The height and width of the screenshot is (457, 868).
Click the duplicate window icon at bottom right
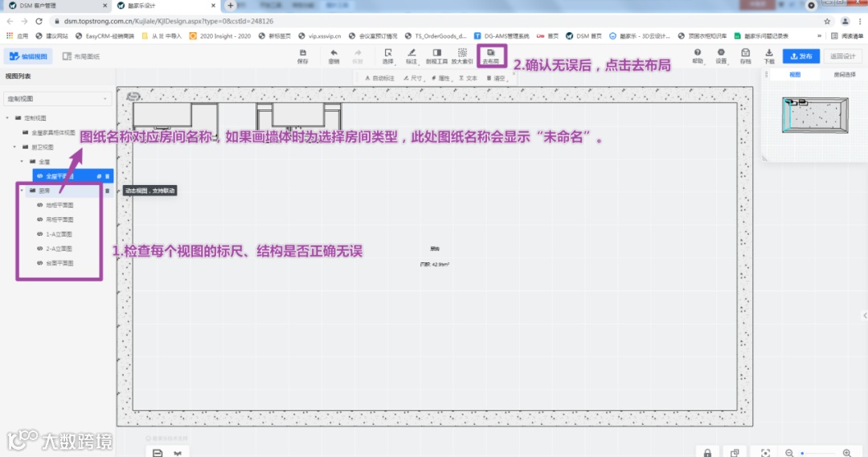click(735, 452)
